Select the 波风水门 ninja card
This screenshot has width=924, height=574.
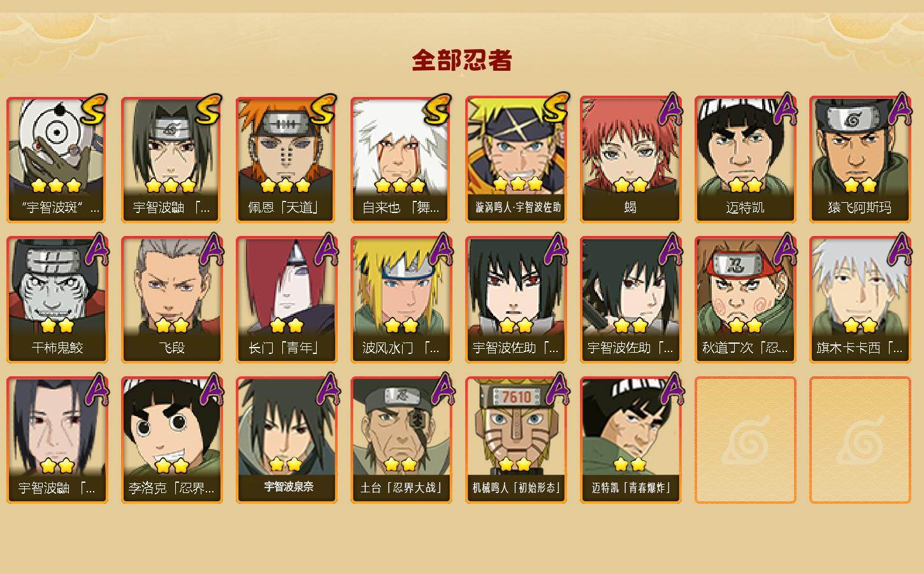[401, 300]
